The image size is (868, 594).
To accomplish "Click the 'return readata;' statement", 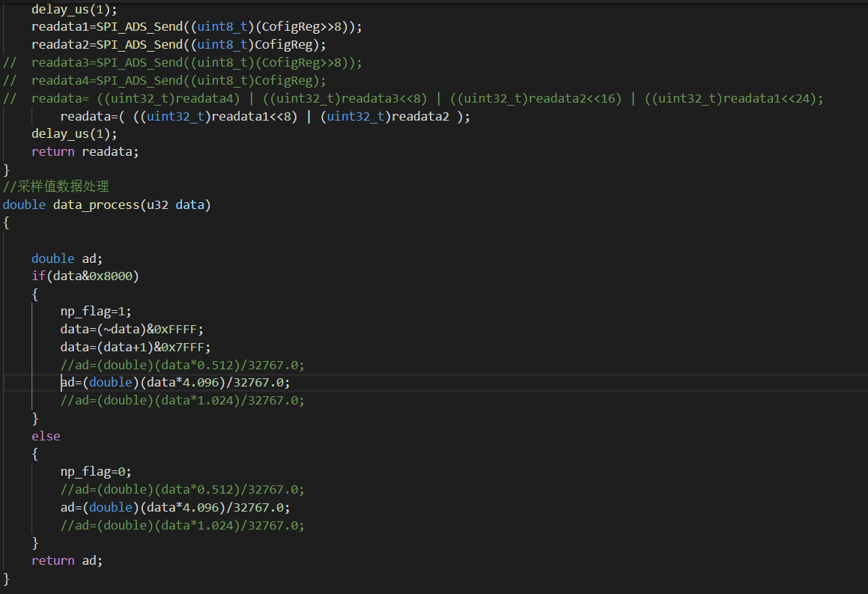I will (85, 151).
